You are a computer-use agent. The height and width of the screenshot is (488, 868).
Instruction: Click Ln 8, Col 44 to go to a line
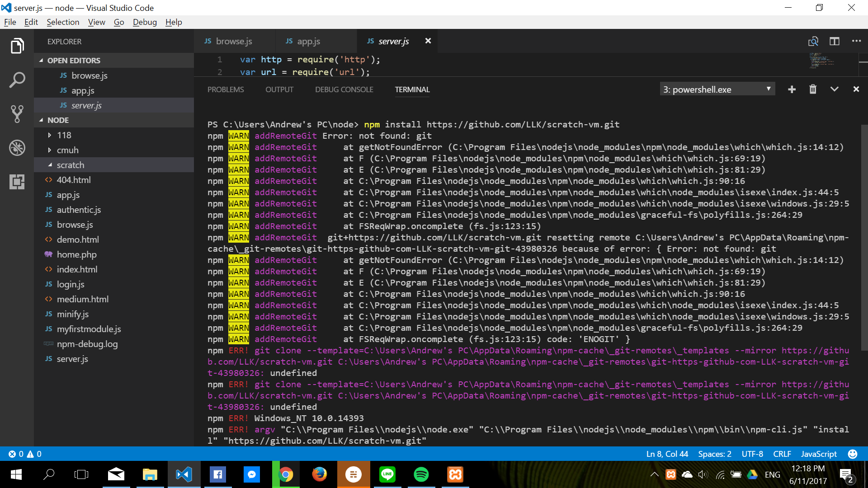pyautogui.click(x=666, y=454)
